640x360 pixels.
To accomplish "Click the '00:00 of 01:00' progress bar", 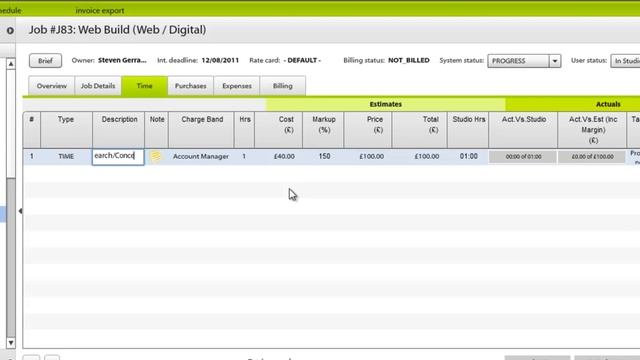I will click(x=523, y=157).
